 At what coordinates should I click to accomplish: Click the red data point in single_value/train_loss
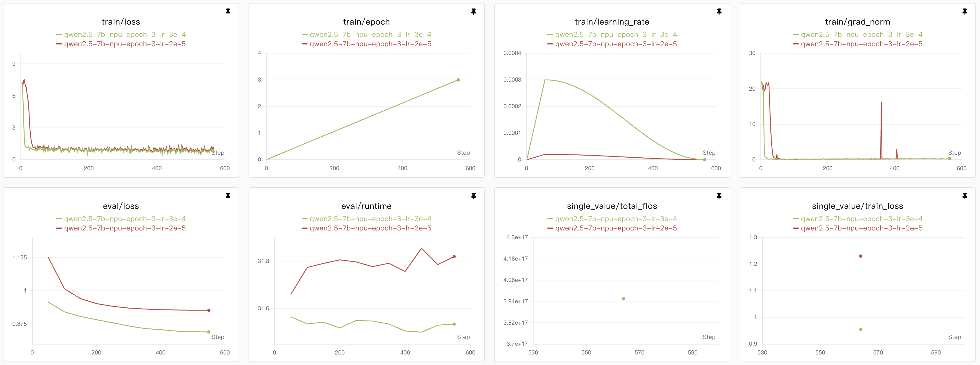click(860, 256)
